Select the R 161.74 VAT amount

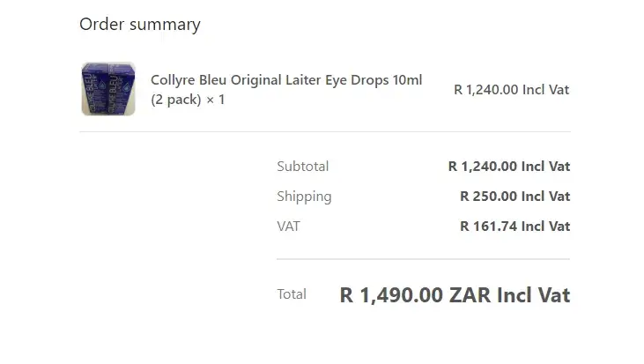489,226
